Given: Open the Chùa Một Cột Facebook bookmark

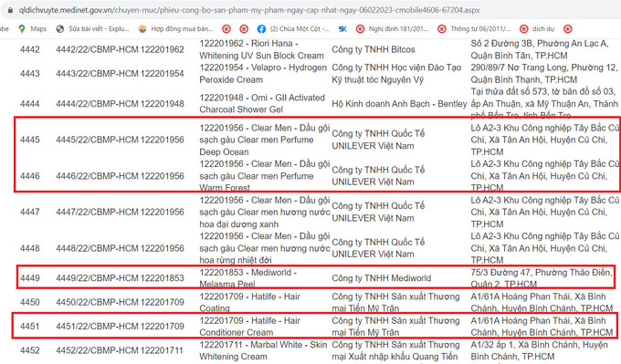Looking at the screenshot, I should point(293,29).
